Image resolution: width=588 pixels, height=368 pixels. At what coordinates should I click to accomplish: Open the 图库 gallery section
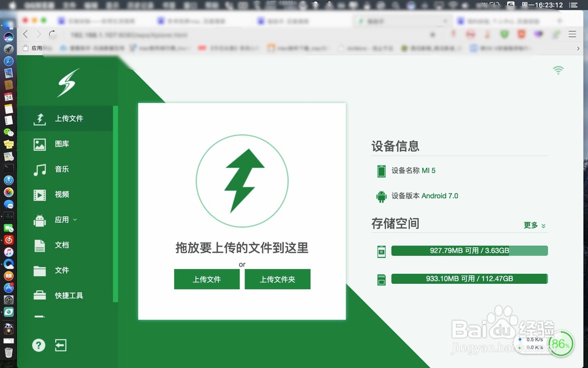[39, 143]
